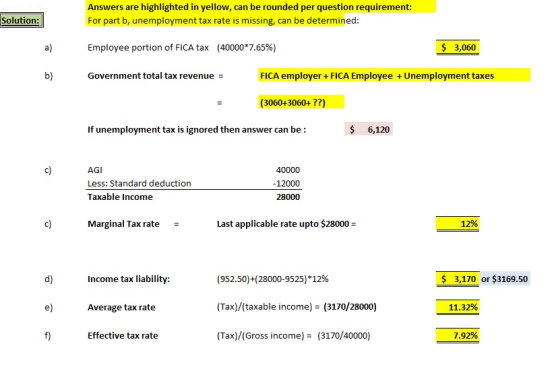Select the -12000 deduction value
The width and height of the screenshot is (560, 379).
coord(286,183)
